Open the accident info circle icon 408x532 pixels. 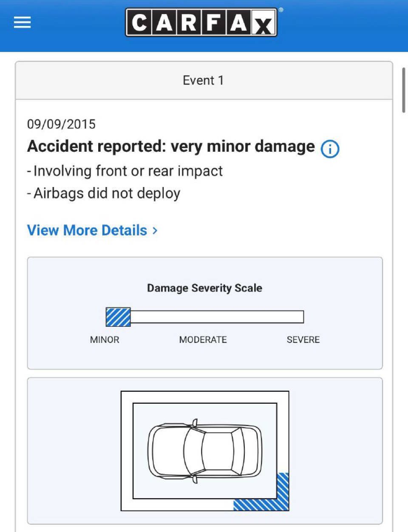pyautogui.click(x=330, y=149)
